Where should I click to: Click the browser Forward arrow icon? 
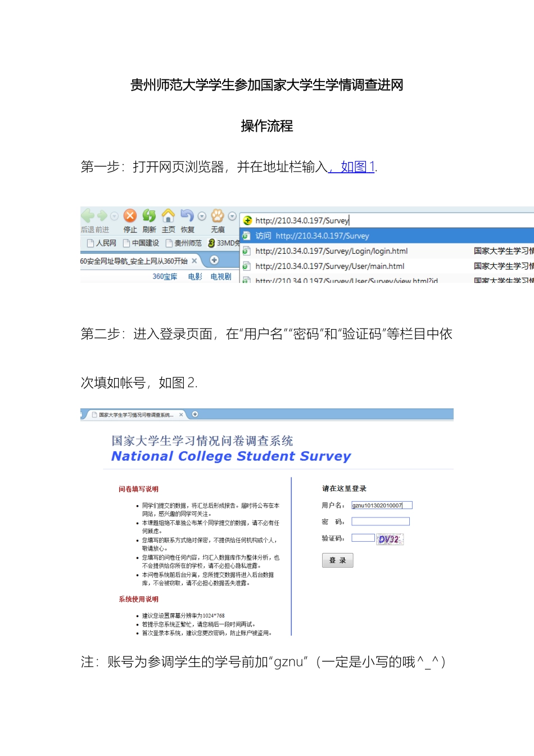click(102, 216)
